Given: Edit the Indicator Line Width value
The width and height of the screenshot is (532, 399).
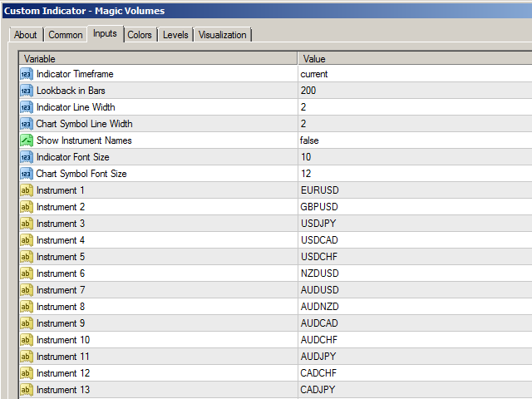Looking at the screenshot, I should 415,107.
